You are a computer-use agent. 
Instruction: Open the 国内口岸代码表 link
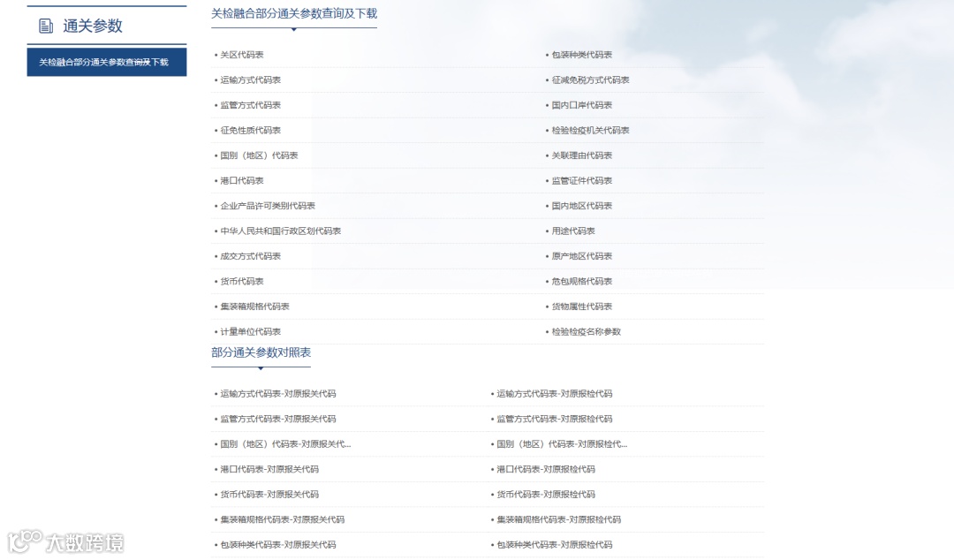coord(581,105)
